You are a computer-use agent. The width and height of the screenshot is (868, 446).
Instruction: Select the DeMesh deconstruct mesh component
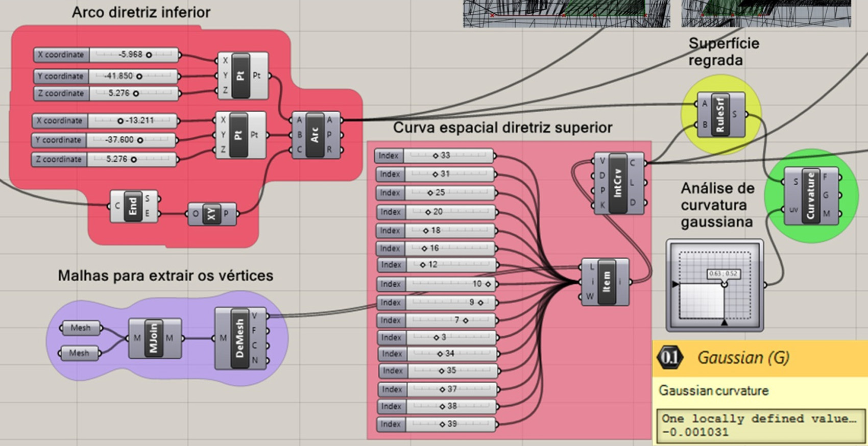239,338
